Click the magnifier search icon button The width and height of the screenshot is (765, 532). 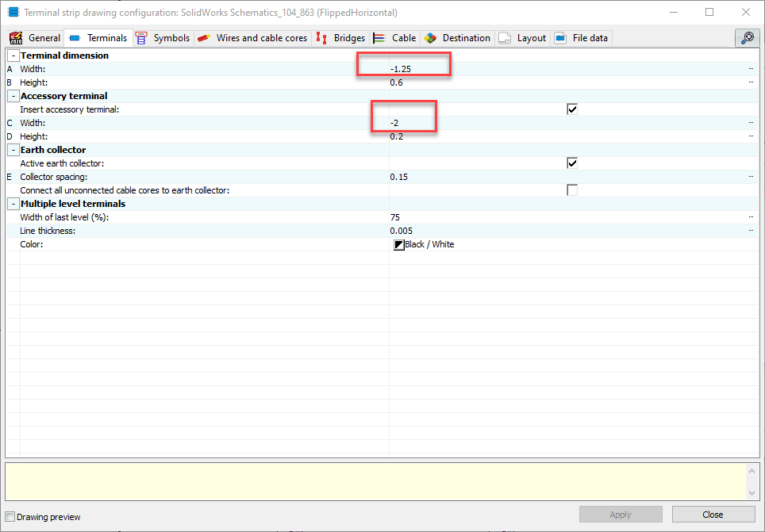tap(747, 38)
